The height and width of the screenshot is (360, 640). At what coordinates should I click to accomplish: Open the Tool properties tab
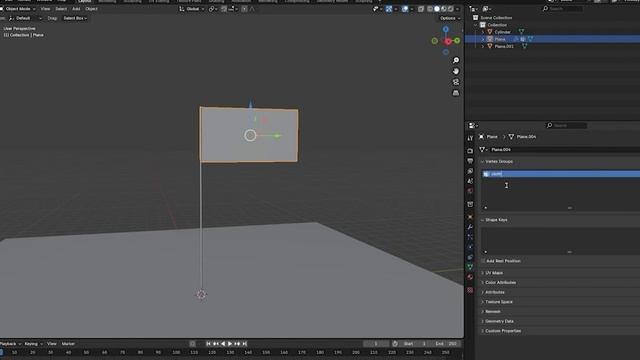pos(470,138)
